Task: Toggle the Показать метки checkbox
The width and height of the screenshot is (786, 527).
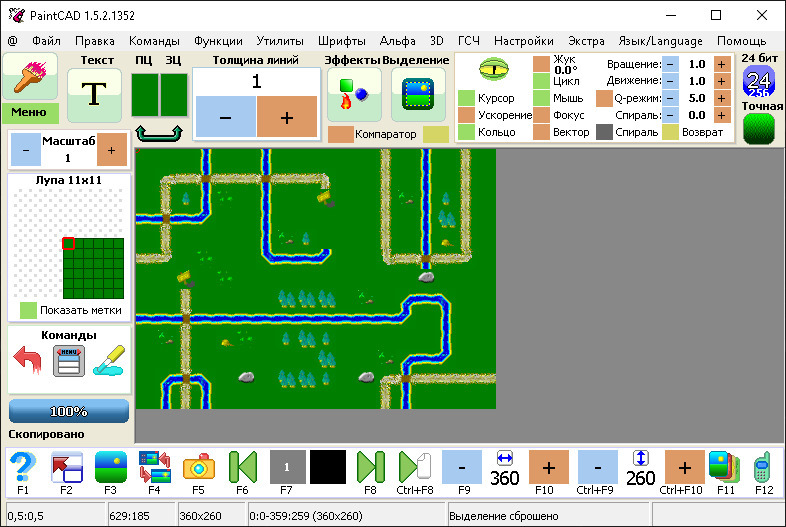Action: pos(29,310)
